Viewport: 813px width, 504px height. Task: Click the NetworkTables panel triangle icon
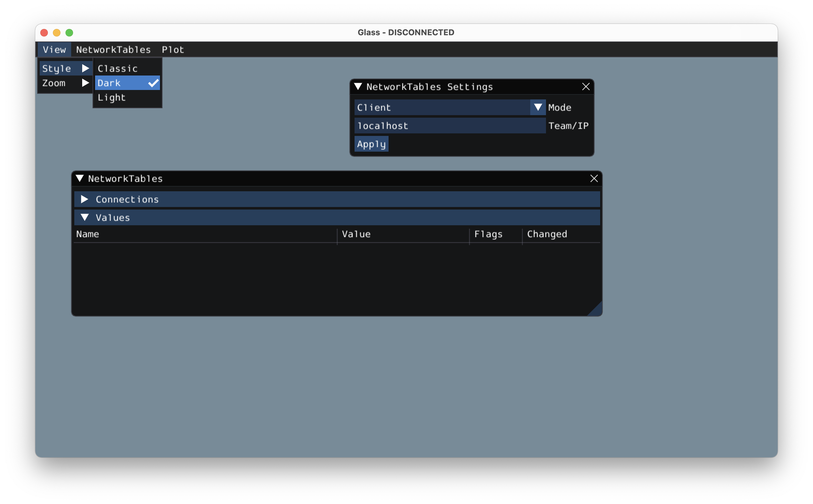(x=81, y=178)
